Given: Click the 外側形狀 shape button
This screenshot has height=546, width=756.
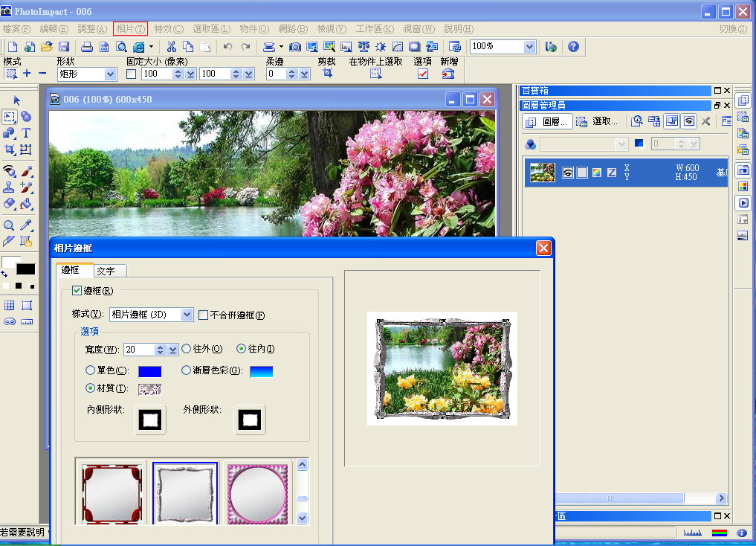Looking at the screenshot, I should (x=251, y=420).
